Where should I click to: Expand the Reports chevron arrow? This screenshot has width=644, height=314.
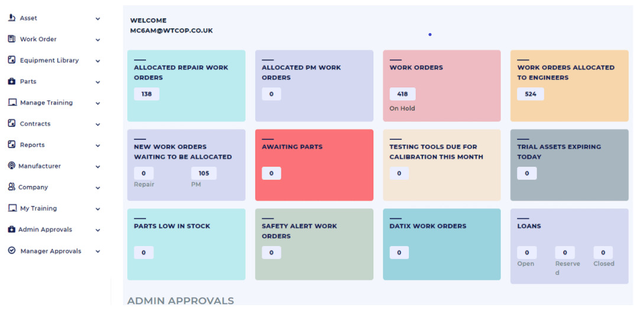[97, 146]
